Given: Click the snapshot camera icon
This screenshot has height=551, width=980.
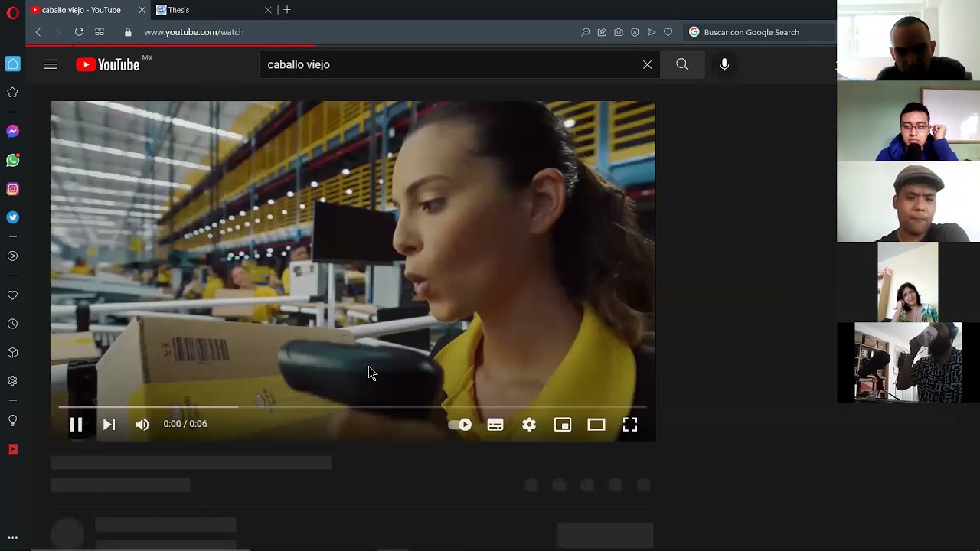Looking at the screenshot, I should pos(619,32).
